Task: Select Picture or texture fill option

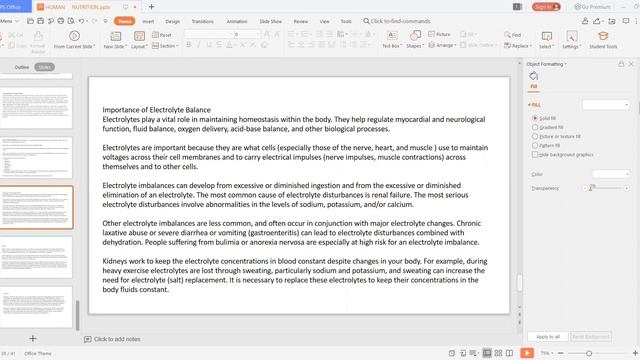Action: 556,136
